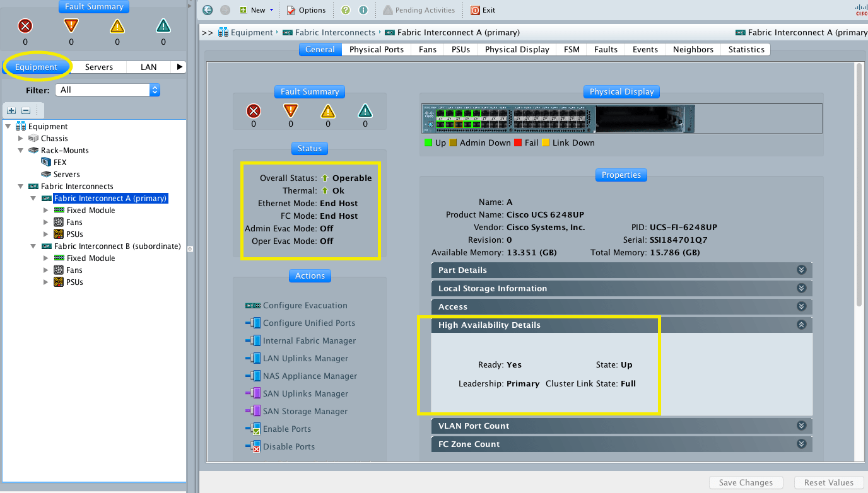Viewport: 868px width, 493px height.
Task: Open the Disable Ports action
Action: point(288,447)
